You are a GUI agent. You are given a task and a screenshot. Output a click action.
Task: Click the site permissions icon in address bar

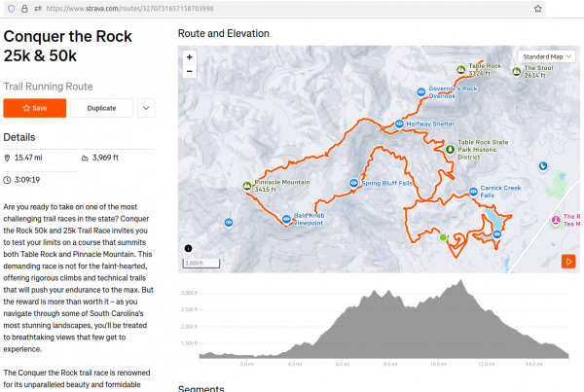point(38,9)
